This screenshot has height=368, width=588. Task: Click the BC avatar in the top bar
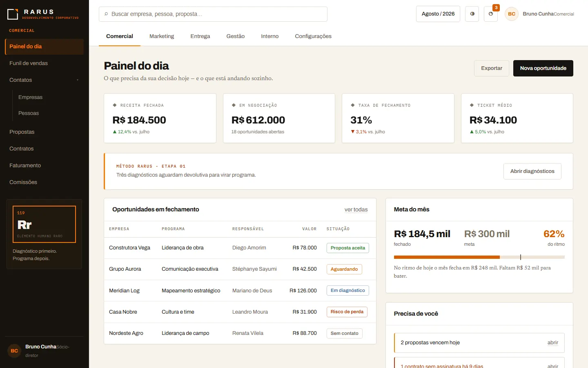coord(512,14)
